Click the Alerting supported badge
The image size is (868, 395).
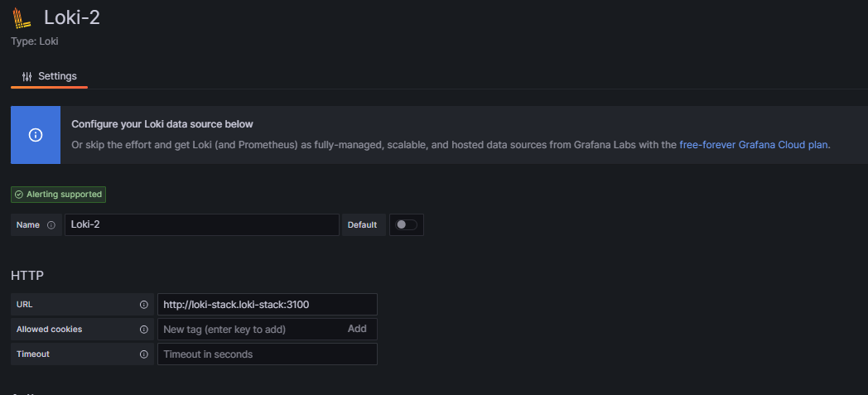coord(58,195)
